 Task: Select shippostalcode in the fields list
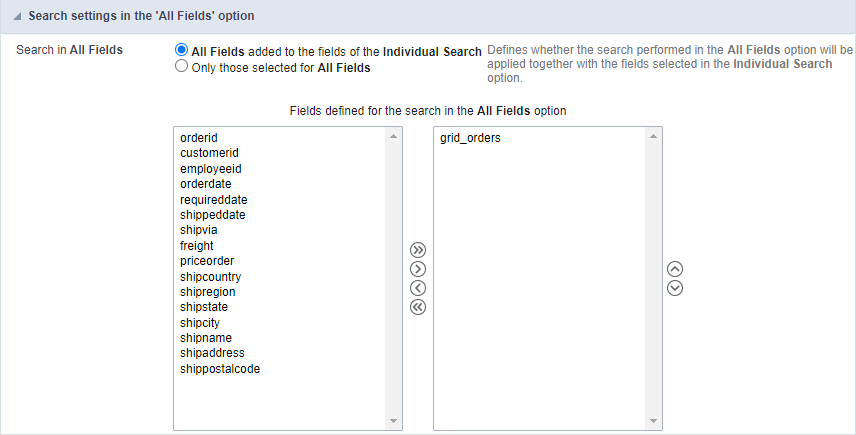(x=220, y=368)
